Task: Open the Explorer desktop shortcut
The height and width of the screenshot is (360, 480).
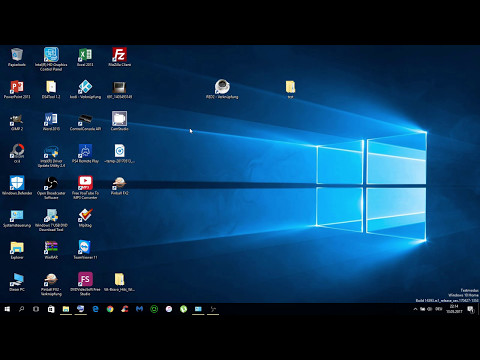Action: tap(17, 250)
